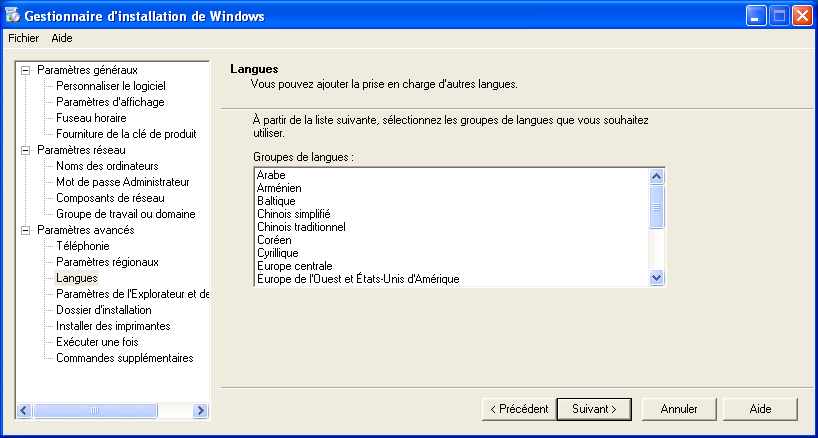The image size is (818, 438).
Task: Click language list scroll up arrow
Action: [x=656, y=176]
